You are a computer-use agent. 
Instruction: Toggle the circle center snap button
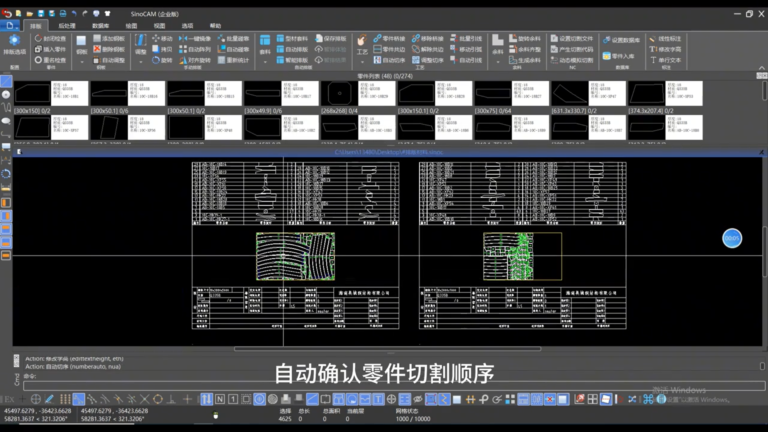pos(158,399)
